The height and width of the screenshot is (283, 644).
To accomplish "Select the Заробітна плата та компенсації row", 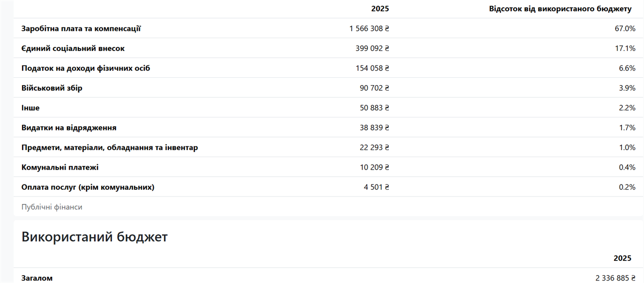I will coord(328,28).
